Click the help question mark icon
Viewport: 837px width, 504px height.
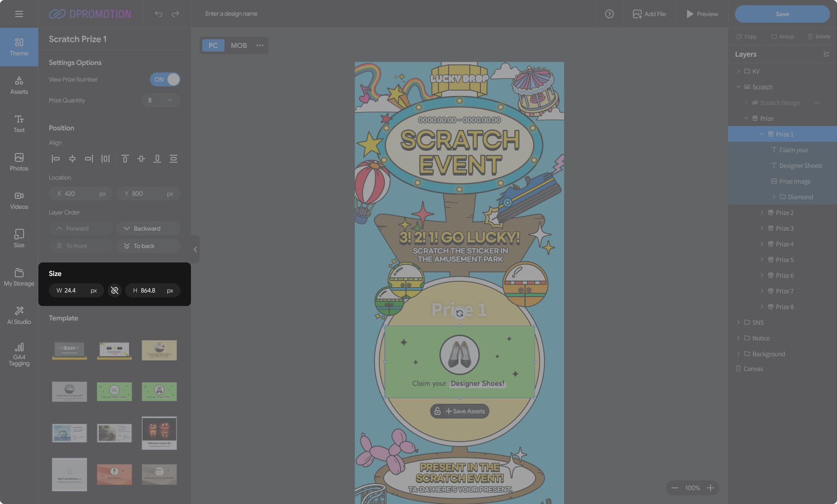(x=609, y=14)
